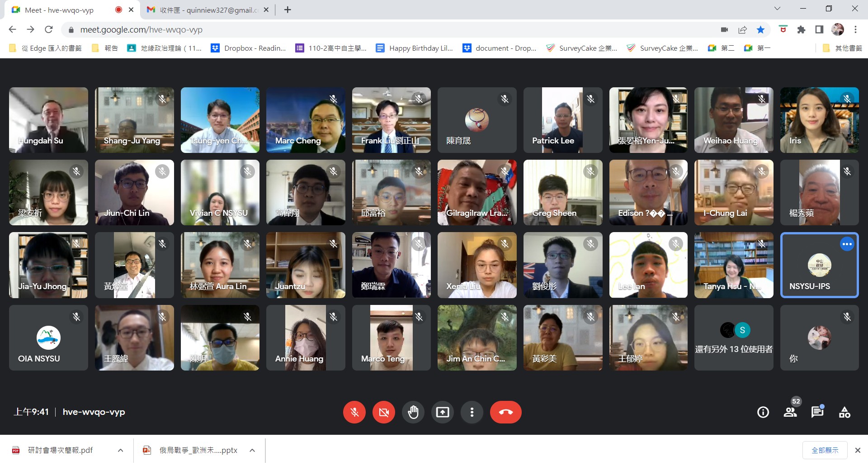Bookmark this page with star icon
Image resolution: width=868 pixels, height=466 pixels.
coord(761,30)
